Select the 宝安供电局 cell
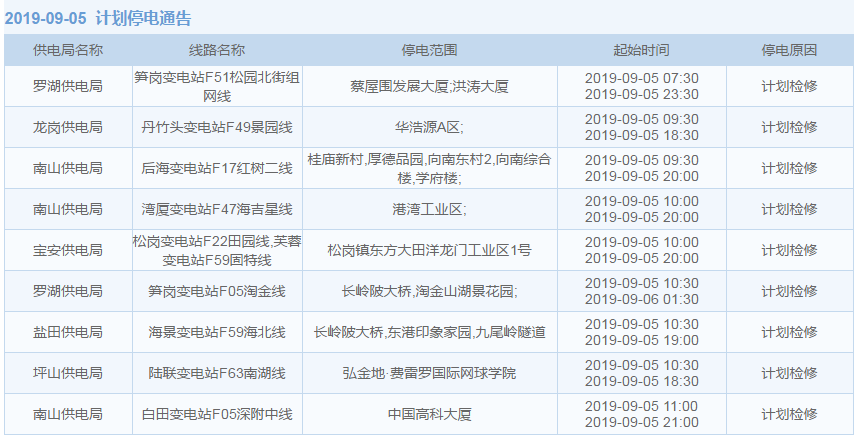This screenshot has height=437, width=858. click(68, 250)
